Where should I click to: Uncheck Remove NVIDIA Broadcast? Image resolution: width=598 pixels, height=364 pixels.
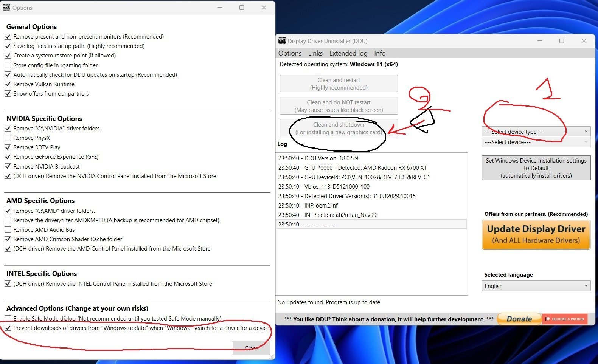coord(8,167)
